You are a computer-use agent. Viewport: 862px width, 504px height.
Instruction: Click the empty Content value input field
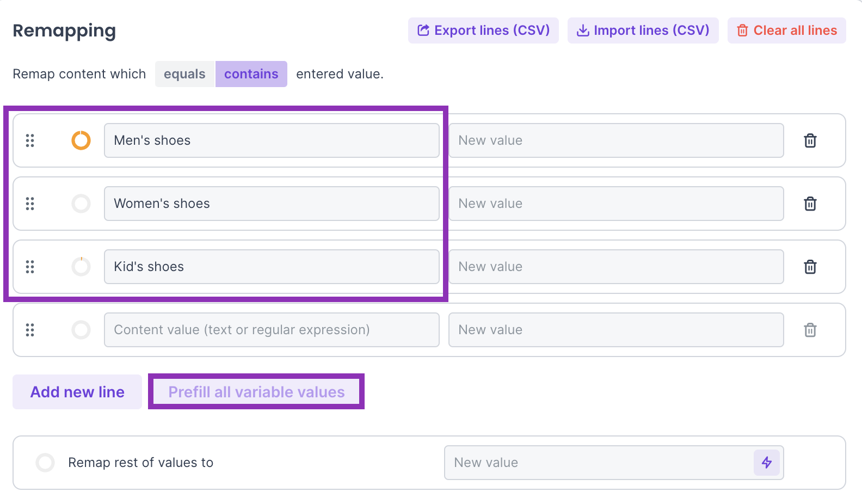click(272, 330)
